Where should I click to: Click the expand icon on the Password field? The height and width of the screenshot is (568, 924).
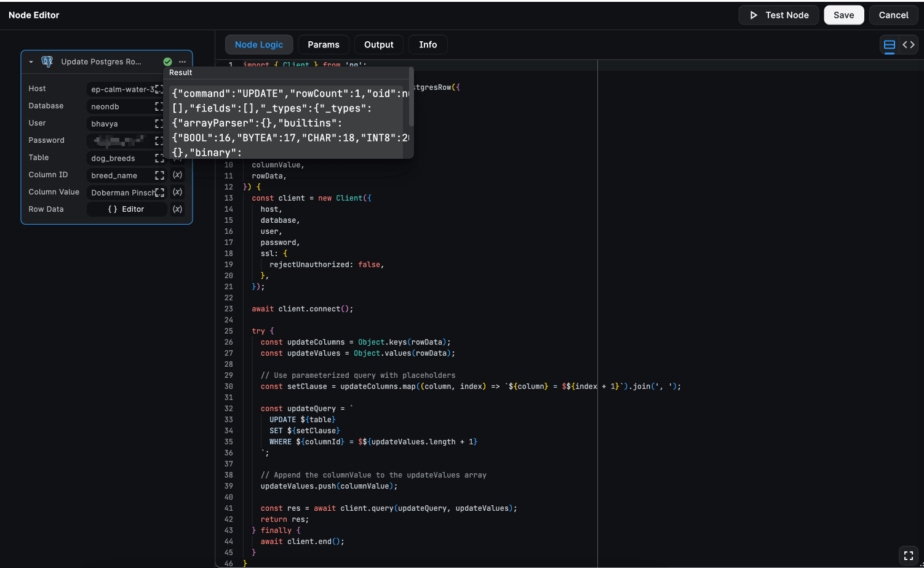[159, 140]
